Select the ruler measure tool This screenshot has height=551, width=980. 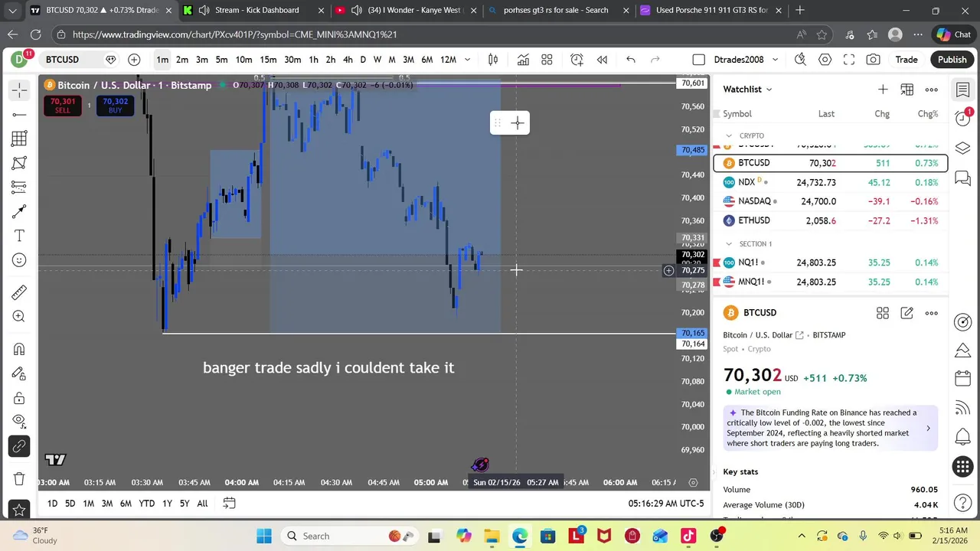click(19, 292)
